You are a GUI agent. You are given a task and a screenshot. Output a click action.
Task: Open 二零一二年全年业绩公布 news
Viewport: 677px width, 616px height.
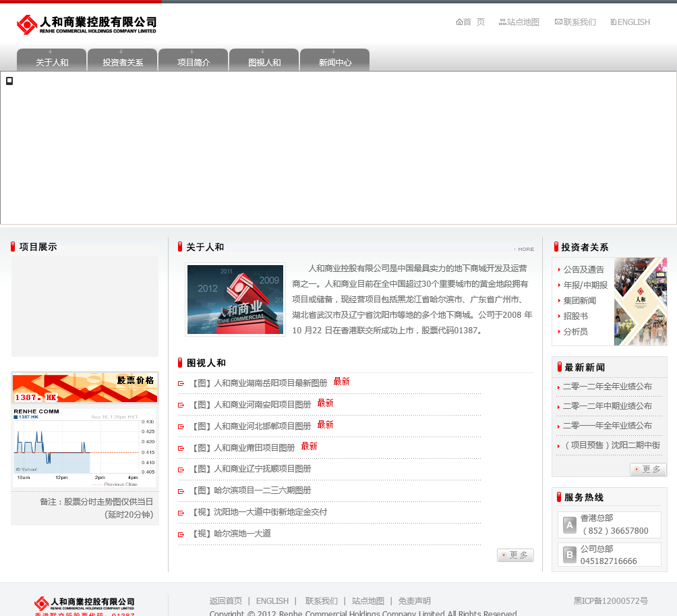point(607,387)
